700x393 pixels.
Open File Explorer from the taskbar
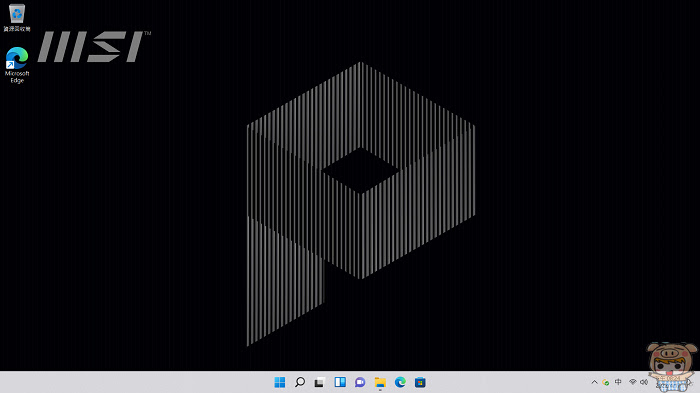point(380,382)
